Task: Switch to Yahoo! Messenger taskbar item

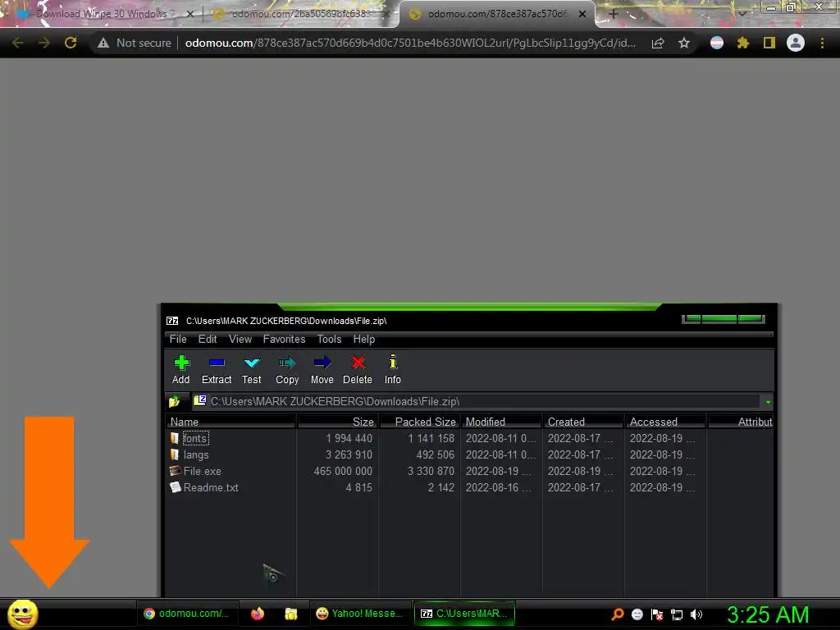Action: [359, 614]
